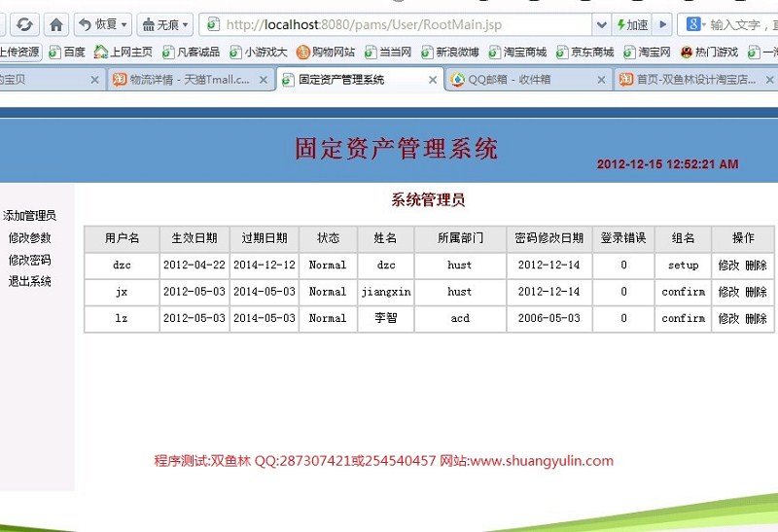Close the 固定资产管理系统 tab
The width and height of the screenshot is (778, 532).
tap(433, 80)
